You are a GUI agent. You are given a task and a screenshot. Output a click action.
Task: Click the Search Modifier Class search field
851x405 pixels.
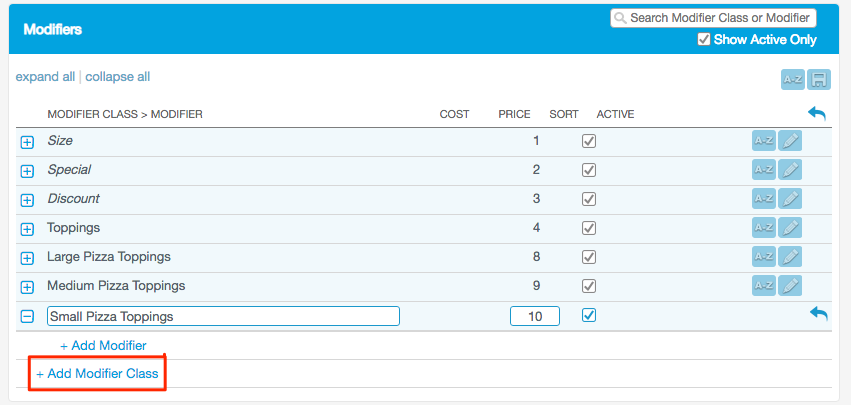click(x=720, y=18)
